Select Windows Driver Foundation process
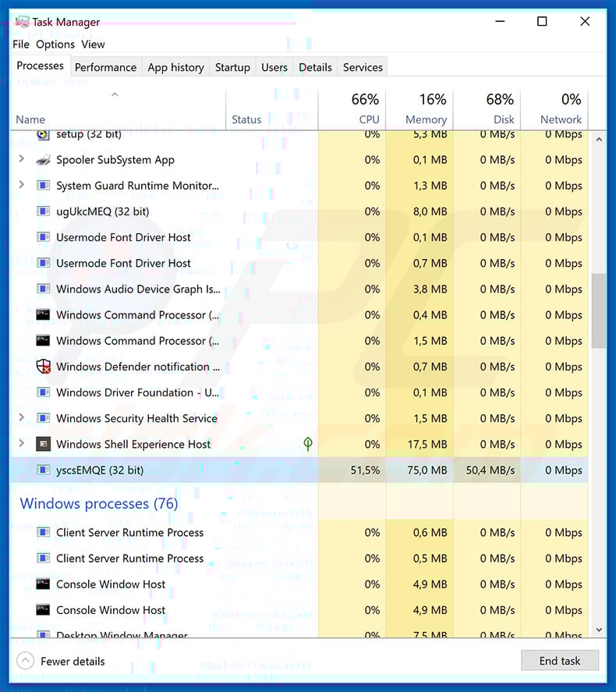 click(x=299, y=392)
